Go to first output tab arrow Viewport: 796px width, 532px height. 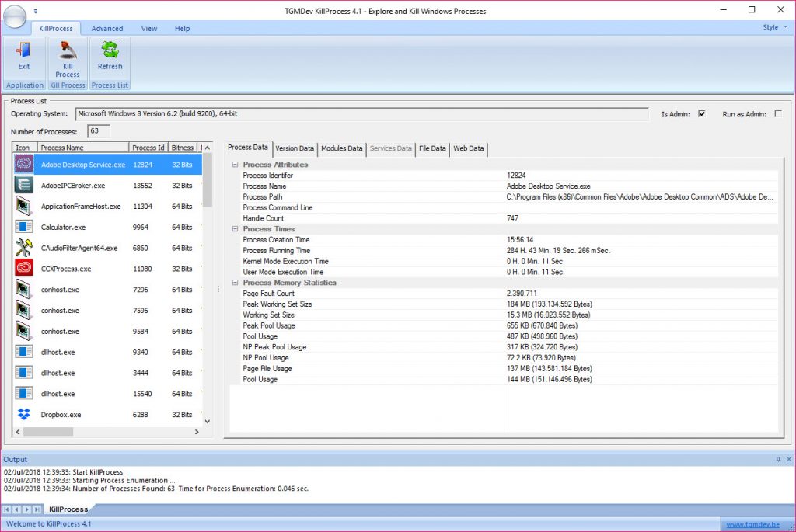pos(6,509)
